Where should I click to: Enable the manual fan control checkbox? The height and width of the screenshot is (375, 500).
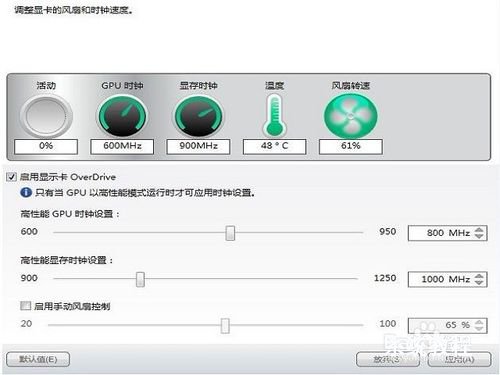click(25, 306)
